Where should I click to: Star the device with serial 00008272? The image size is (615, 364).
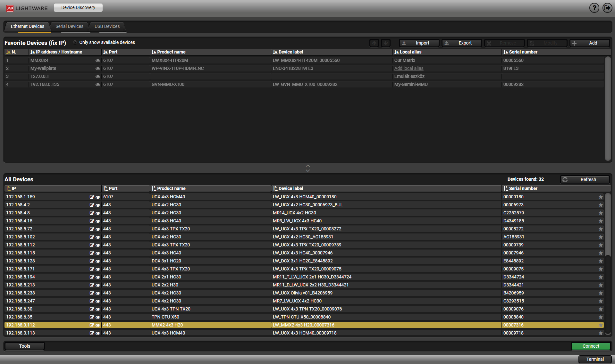pos(601,229)
